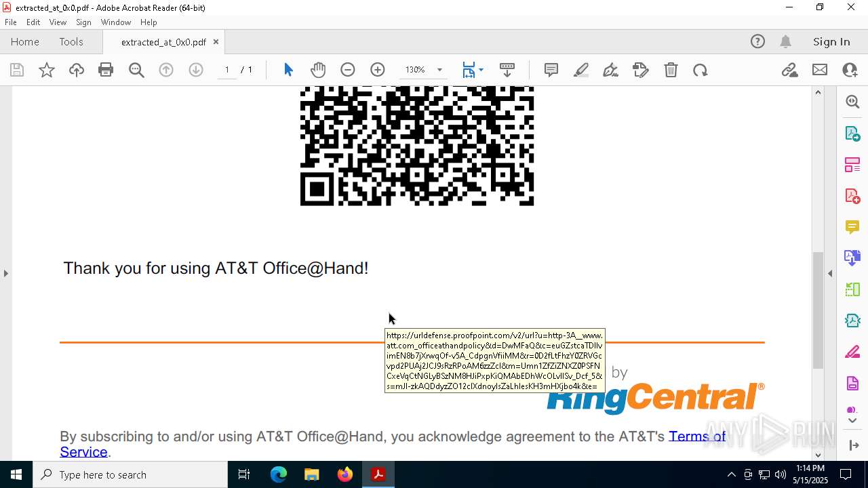Delete page with trash icon
Image resolution: width=868 pixels, height=488 pixels.
(671, 70)
